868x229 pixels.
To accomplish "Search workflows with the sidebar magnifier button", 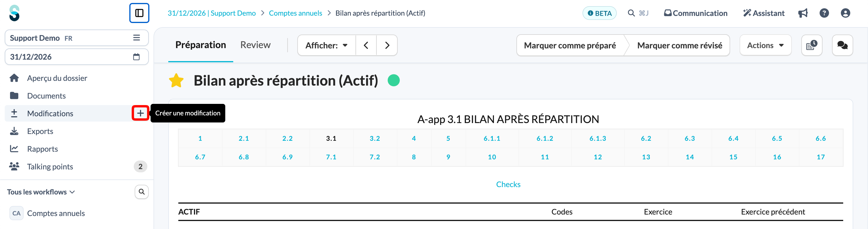I will (x=142, y=192).
